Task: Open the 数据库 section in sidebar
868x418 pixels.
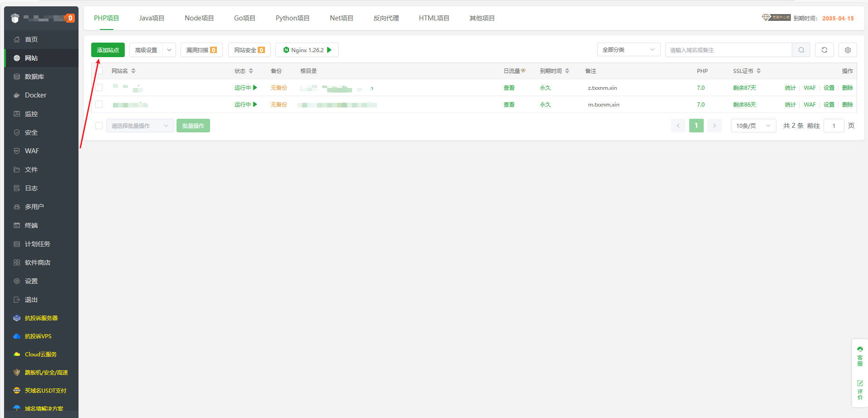Action: [34, 76]
